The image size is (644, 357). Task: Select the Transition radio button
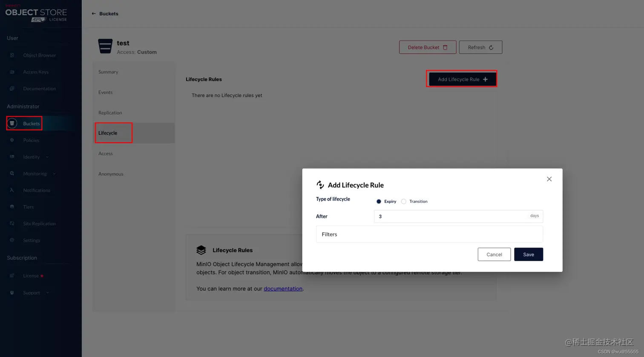pyautogui.click(x=404, y=202)
